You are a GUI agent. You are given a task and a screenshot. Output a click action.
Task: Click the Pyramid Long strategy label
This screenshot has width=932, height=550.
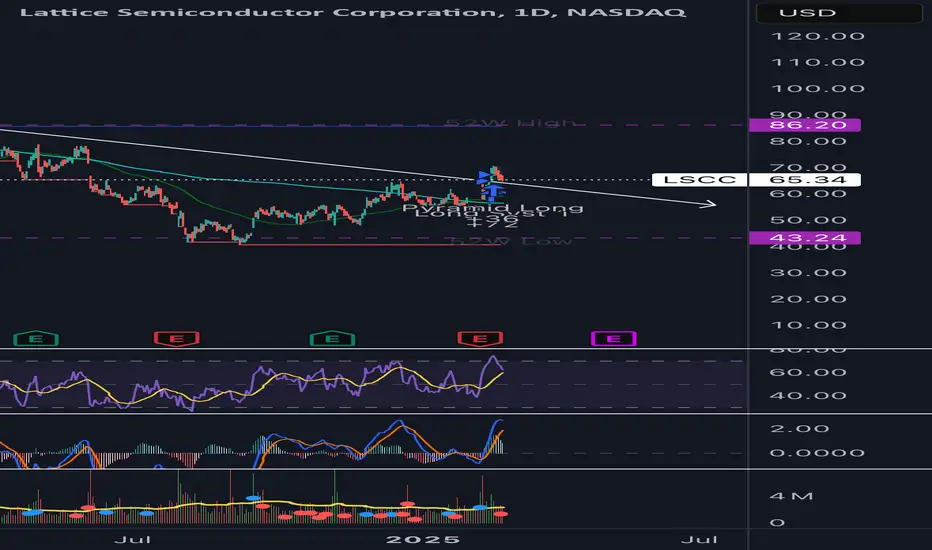[x=493, y=208]
